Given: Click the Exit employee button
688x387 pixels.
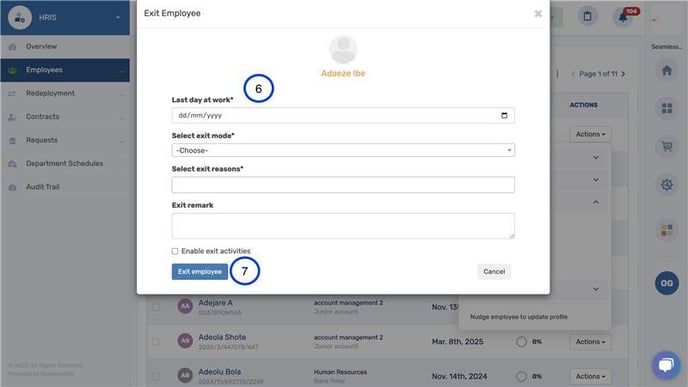Looking at the screenshot, I should (x=200, y=272).
